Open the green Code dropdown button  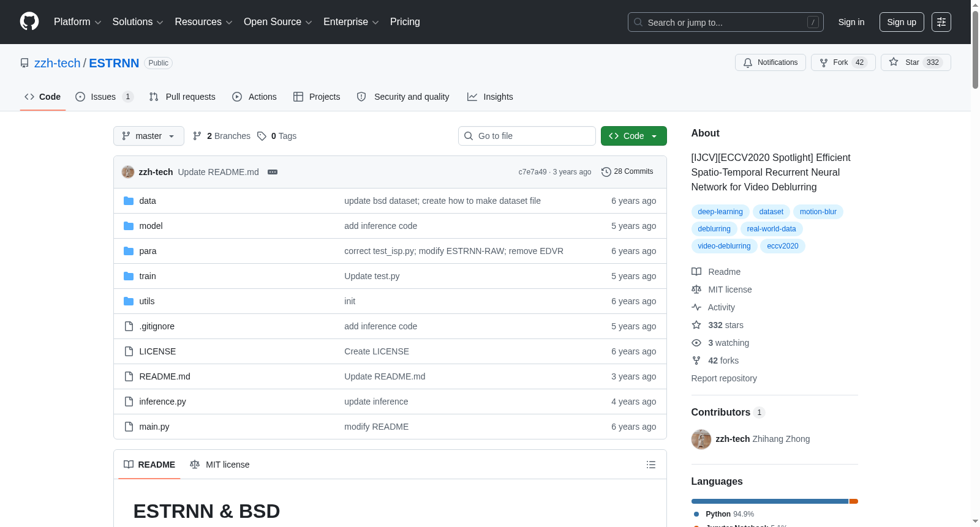click(x=634, y=136)
